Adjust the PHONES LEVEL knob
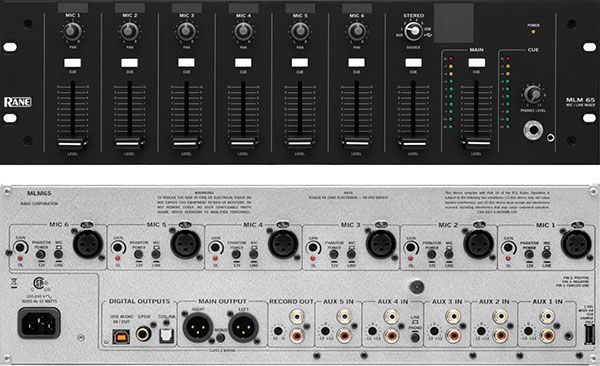The width and height of the screenshot is (600, 366). tap(533, 94)
